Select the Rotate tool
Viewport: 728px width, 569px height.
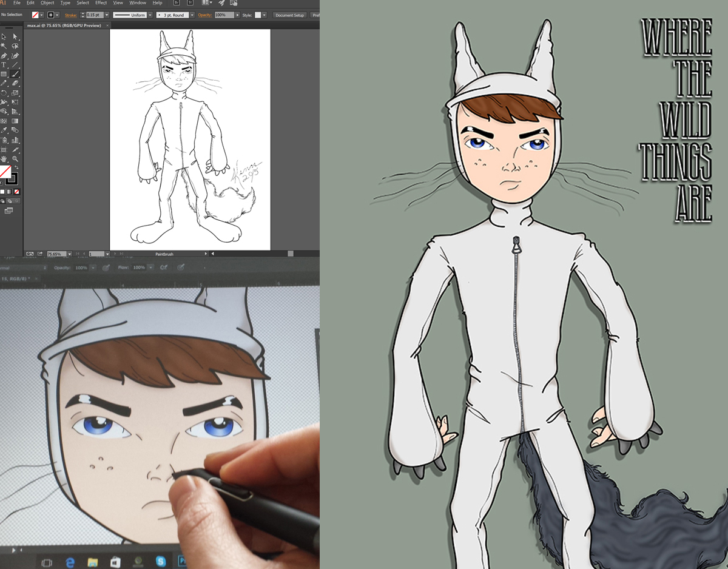pyautogui.click(x=4, y=92)
